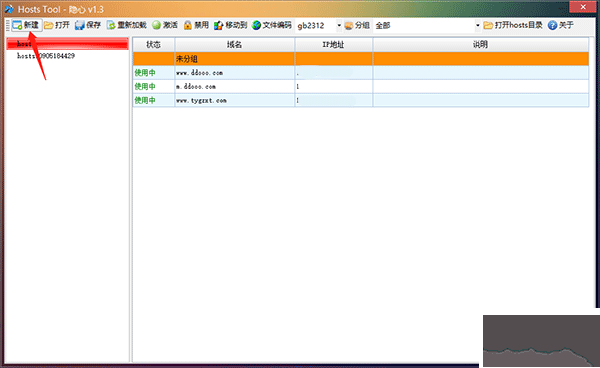The width and height of the screenshot is (600, 368).
Task: Click the 说明 column header
Action: pos(481,45)
